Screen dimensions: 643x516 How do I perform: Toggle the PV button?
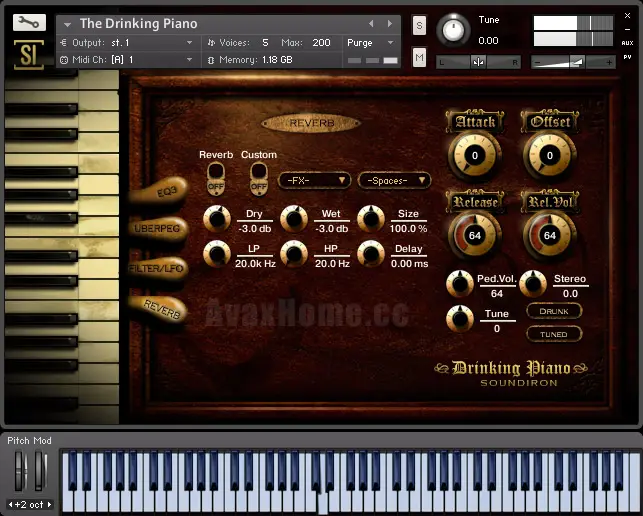click(x=627, y=57)
